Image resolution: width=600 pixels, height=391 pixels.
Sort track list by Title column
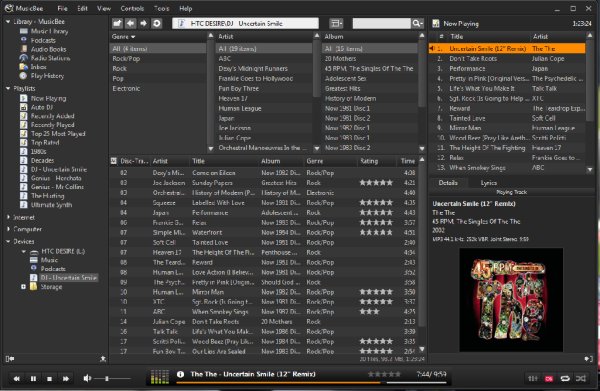(198, 161)
